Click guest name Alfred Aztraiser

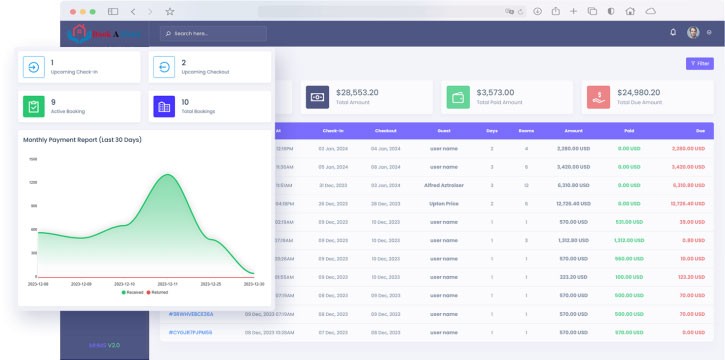tap(444, 185)
